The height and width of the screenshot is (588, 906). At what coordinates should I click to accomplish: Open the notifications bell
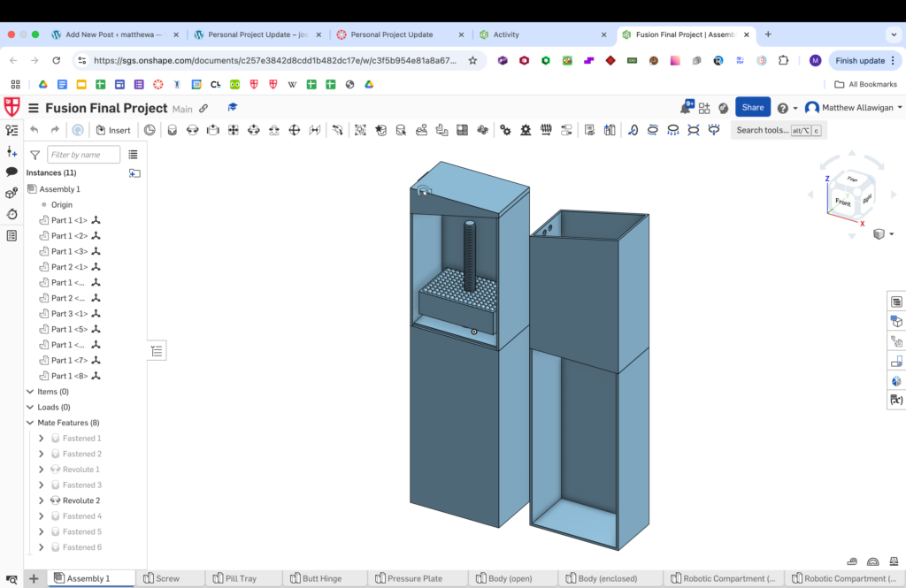(686, 108)
